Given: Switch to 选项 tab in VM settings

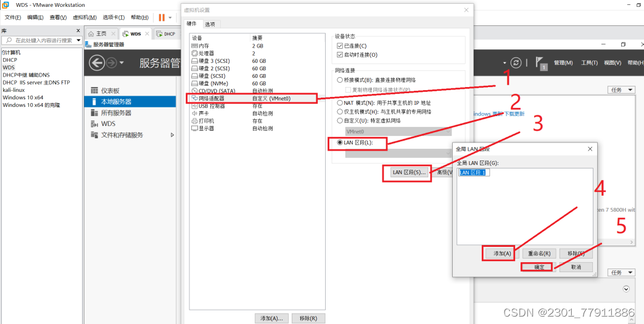Looking at the screenshot, I should 210,24.
